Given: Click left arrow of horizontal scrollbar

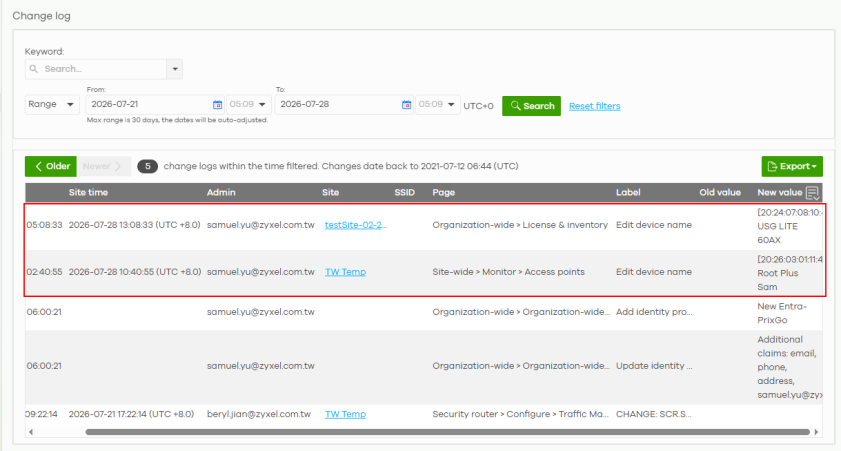Looking at the screenshot, I should [31, 432].
